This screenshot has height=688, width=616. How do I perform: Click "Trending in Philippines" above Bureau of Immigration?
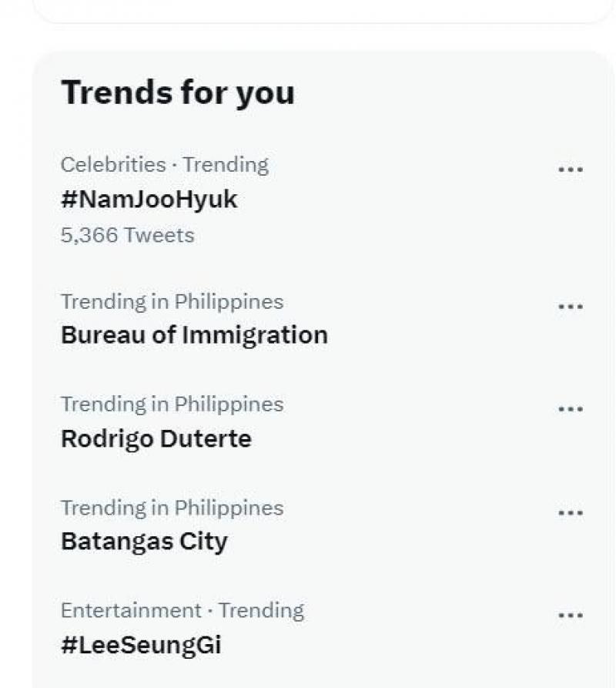pos(172,301)
